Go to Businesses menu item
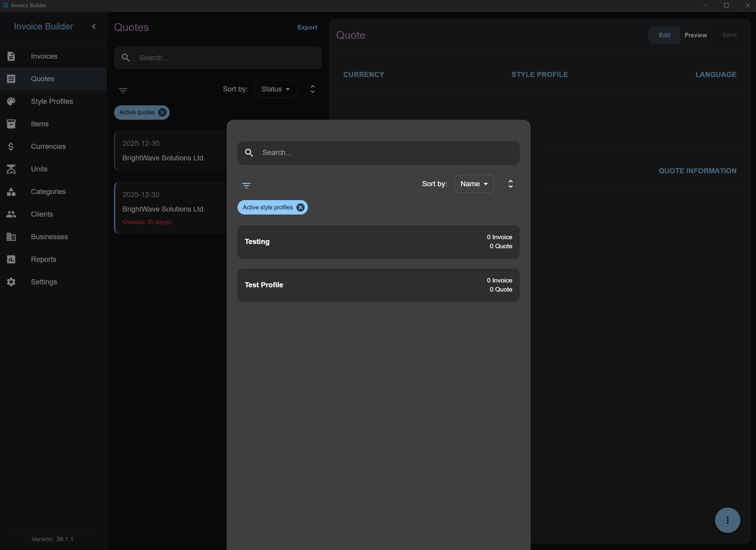Image resolution: width=756 pixels, height=550 pixels. click(x=53, y=237)
